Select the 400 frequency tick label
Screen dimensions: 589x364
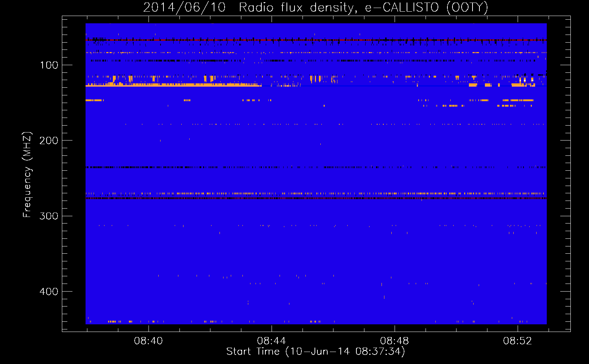pos(49,292)
